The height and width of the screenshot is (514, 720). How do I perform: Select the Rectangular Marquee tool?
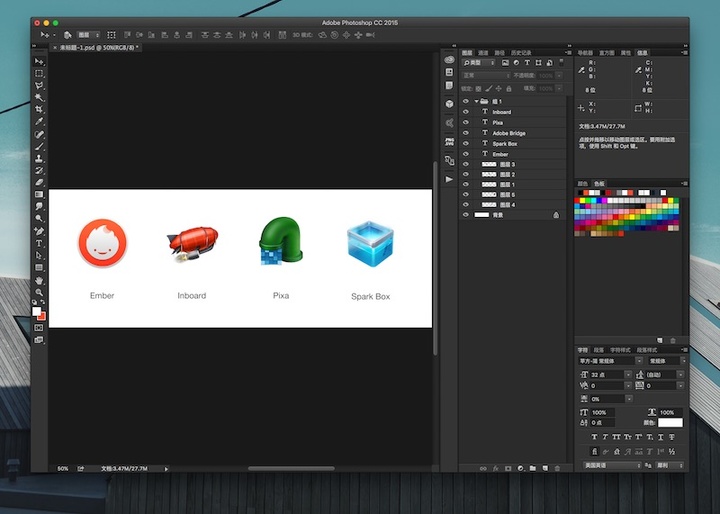(x=39, y=74)
